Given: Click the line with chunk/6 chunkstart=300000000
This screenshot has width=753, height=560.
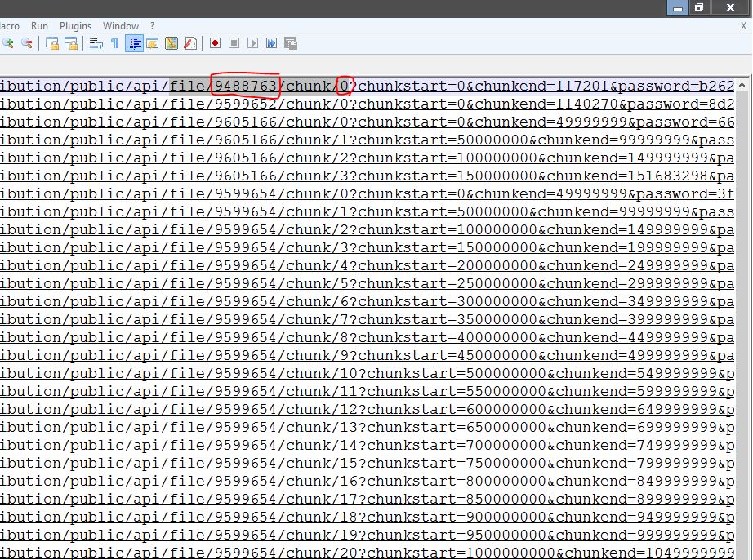Looking at the screenshot, I should click(368, 302).
